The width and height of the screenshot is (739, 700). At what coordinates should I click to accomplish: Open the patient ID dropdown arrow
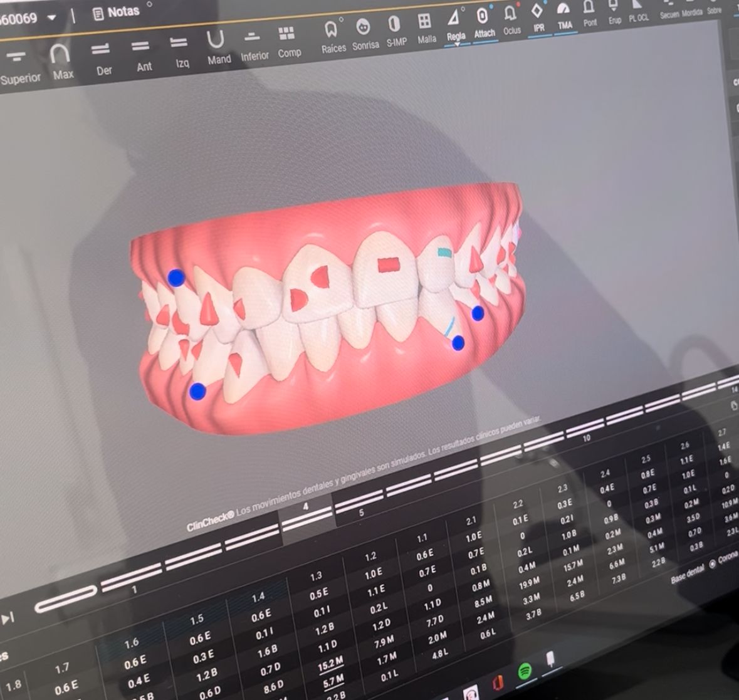52,17
